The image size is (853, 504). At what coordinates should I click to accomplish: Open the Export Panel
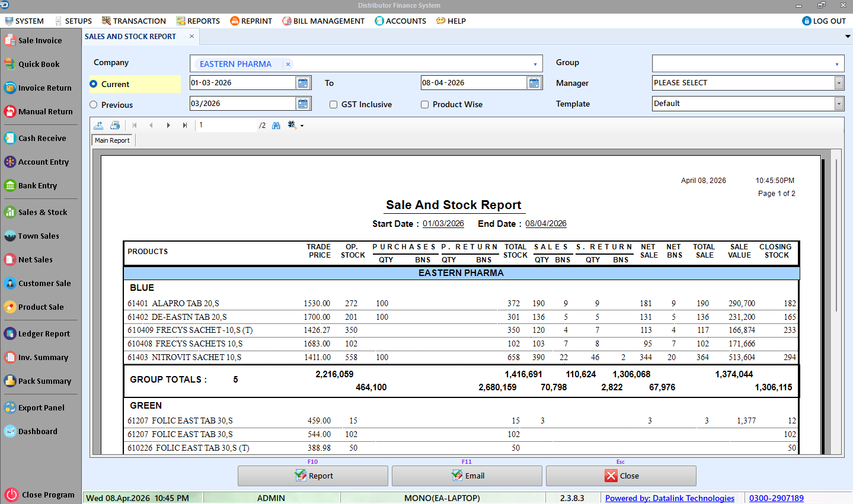coord(35,407)
